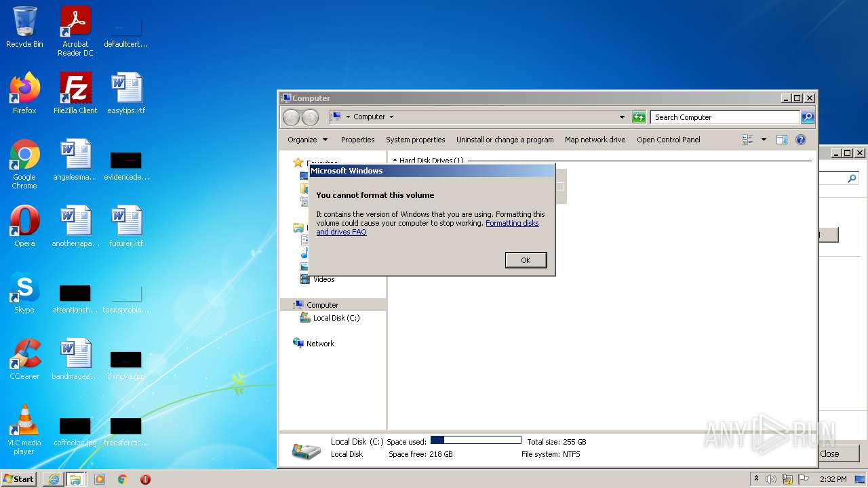868x488 pixels.
Task: Click the search magnifier in Computer window
Action: coord(808,117)
